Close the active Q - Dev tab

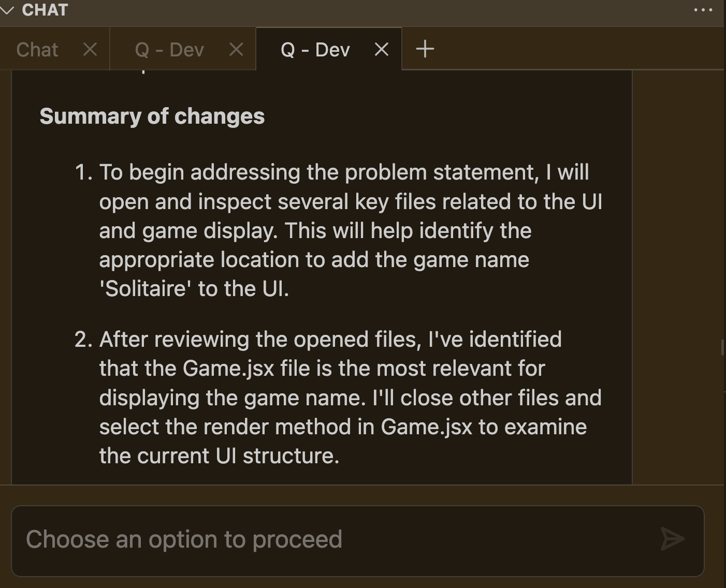(381, 49)
